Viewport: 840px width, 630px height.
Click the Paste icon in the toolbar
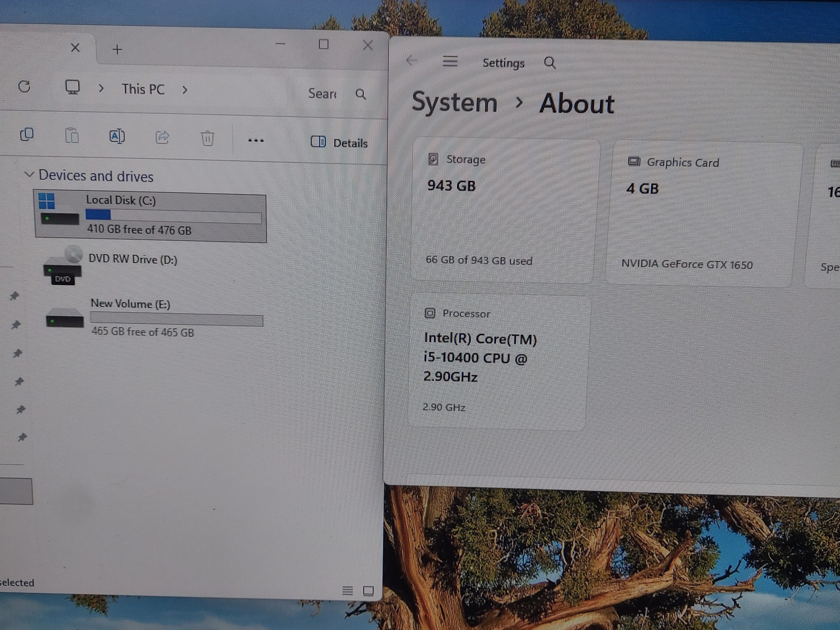tap(72, 135)
